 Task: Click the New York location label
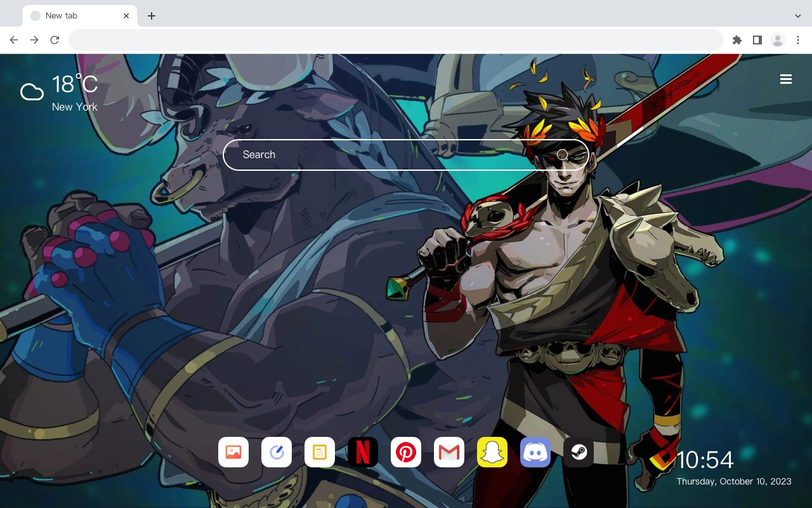(x=75, y=107)
